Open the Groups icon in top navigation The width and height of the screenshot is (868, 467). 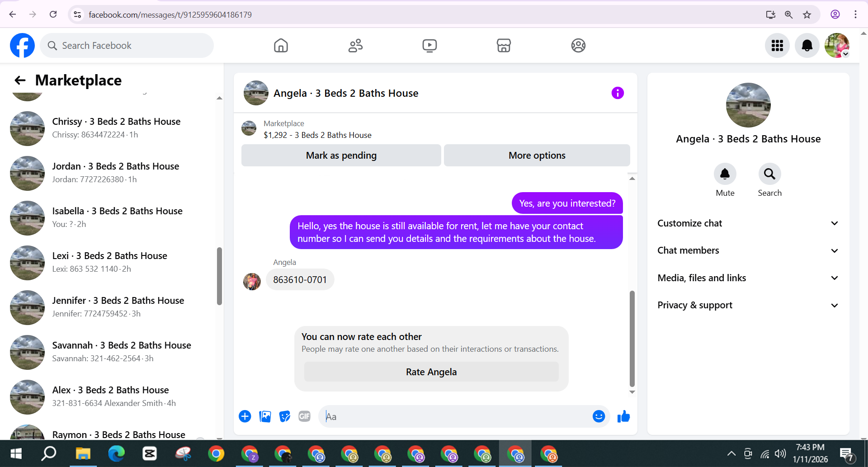[x=578, y=45]
